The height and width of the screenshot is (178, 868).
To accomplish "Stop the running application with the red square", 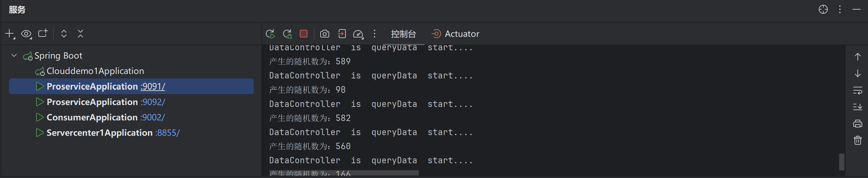I will [x=304, y=33].
